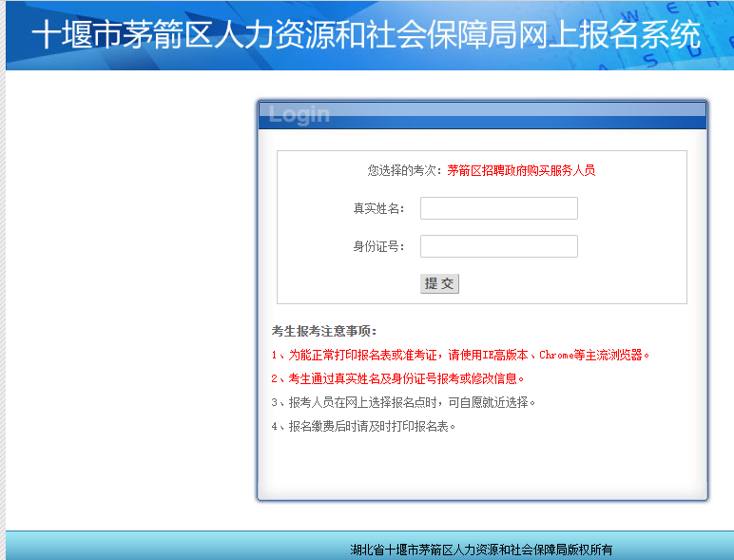Click the red exam name 茅箭区招聘政府购买服务人员
Image resolution: width=734 pixels, height=560 pixels.
pyautogui.click(x=521, y=170)
